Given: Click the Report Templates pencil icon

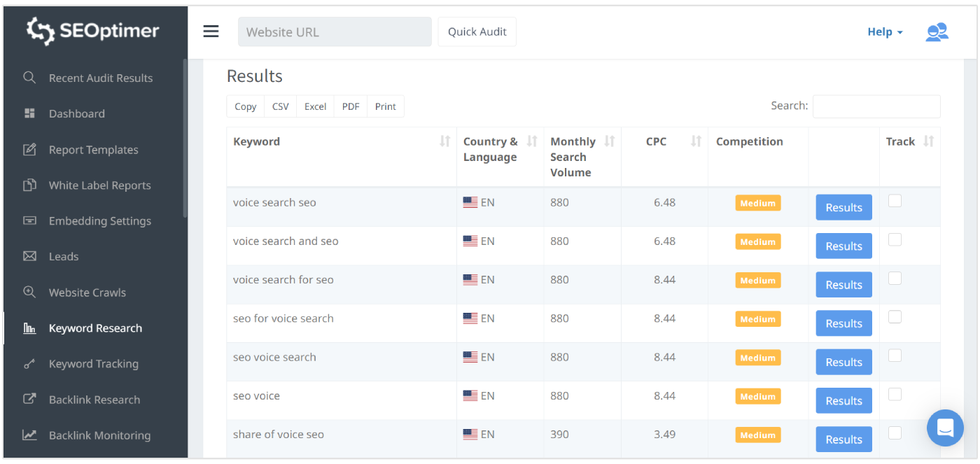Looking at the screenshot, I should pos(29,149).
